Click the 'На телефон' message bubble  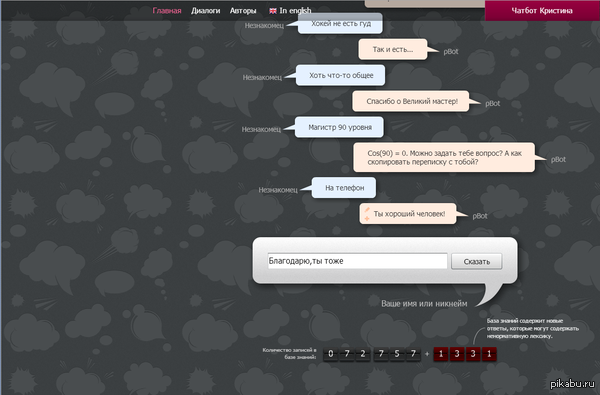tap(344, 188)
